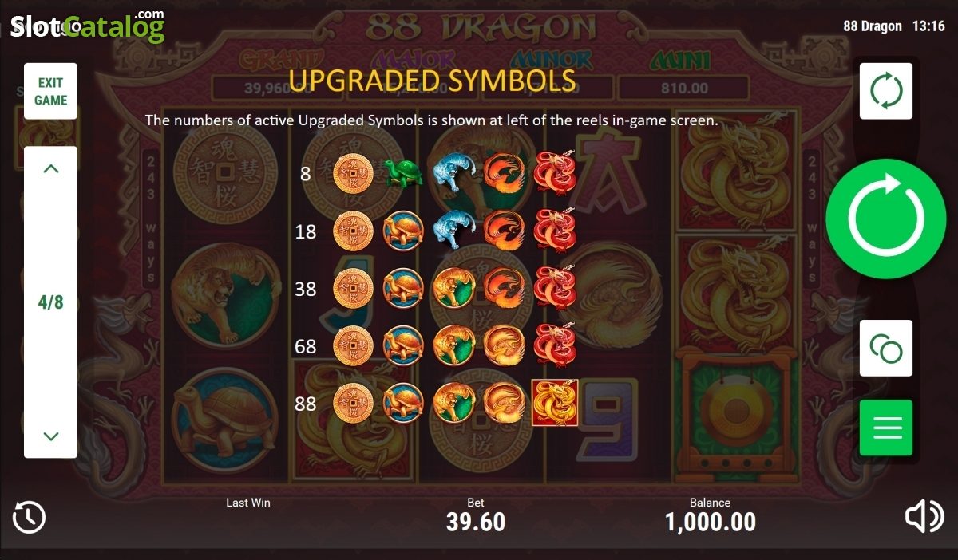This screenshot has height=560, width=958.
Task: Click the green turtle symbol in row 8
Action: (403, 173)
